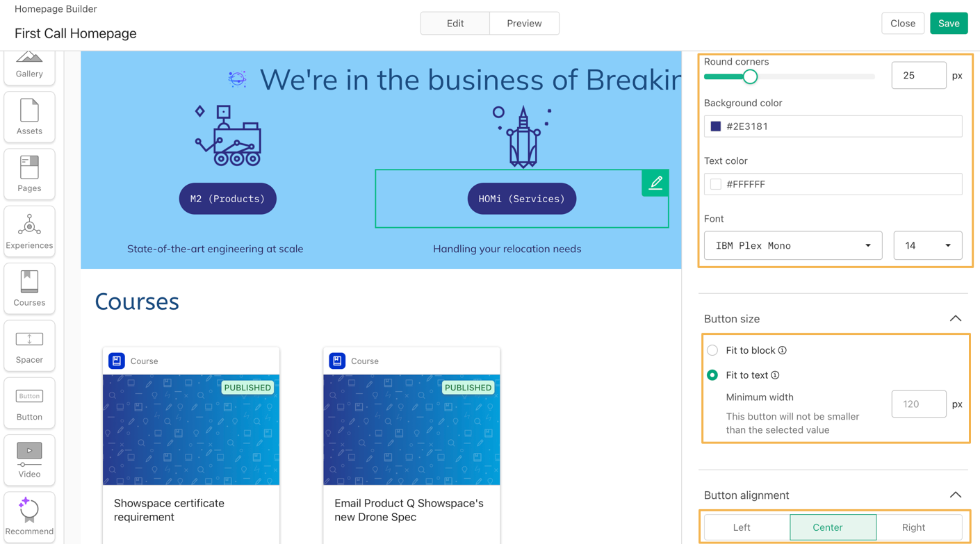This screenshot has width=980, height=544.
Task: Click the background color swatch #2E3181
Action: coord(715,126)
